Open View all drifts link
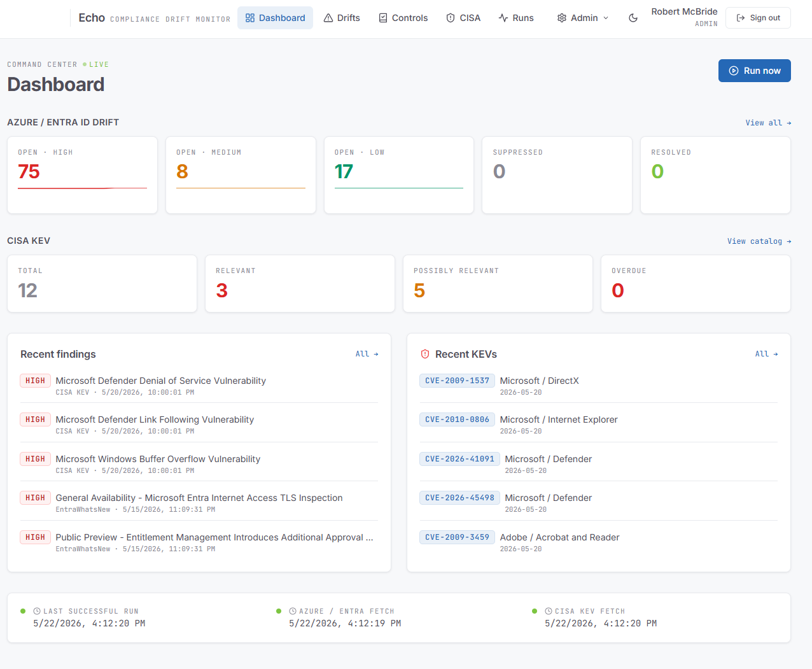 click(768, 123)
